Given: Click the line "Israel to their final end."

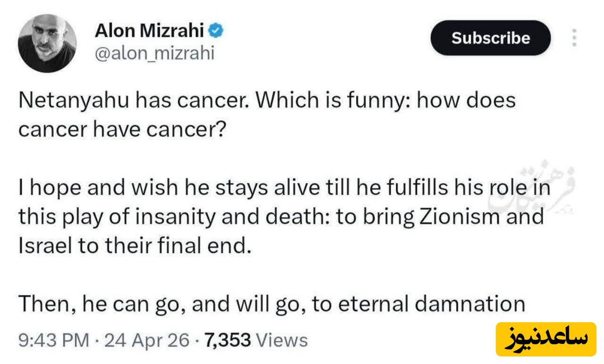Looking at the screenshot, I should point(134,246).
